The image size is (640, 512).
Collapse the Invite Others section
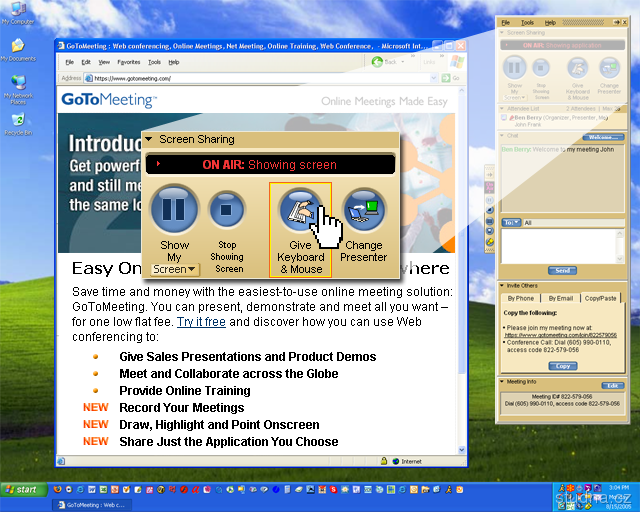point(502,285)
